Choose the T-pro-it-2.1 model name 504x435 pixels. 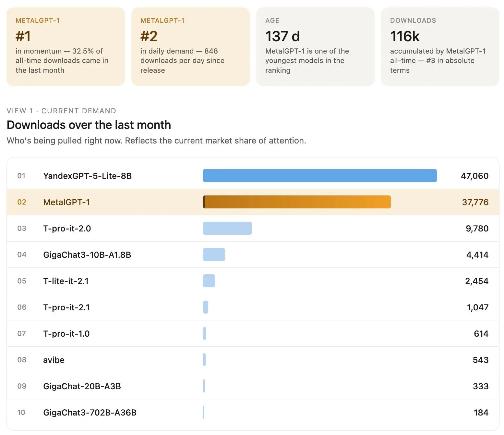66,307
